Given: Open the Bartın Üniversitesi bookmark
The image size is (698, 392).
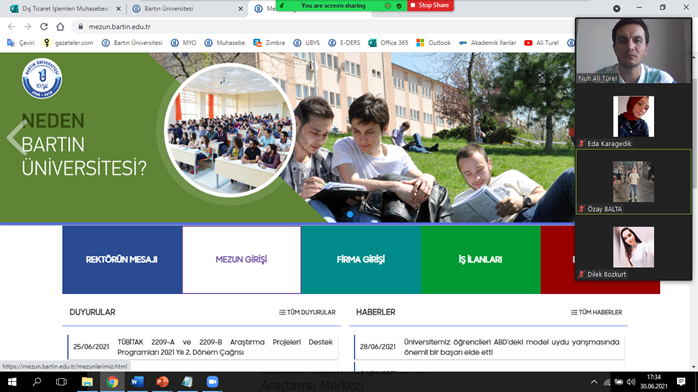Looking at the screenshot, I should pyautogui.click(x=132, y=43).
